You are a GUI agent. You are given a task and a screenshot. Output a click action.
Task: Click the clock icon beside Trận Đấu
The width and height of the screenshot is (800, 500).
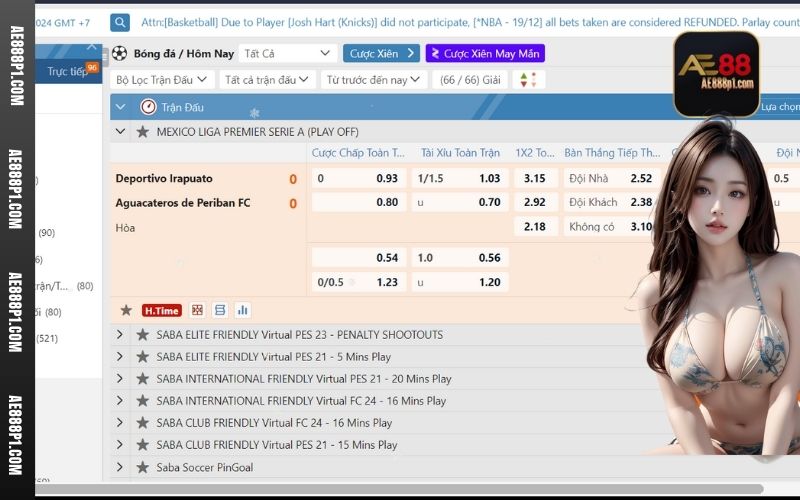148,107
